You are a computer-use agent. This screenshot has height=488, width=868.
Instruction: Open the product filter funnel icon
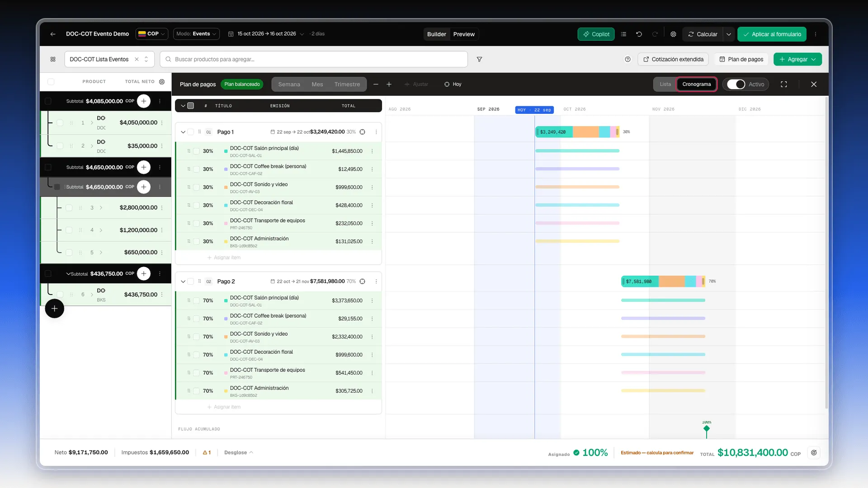pos(479,59)
